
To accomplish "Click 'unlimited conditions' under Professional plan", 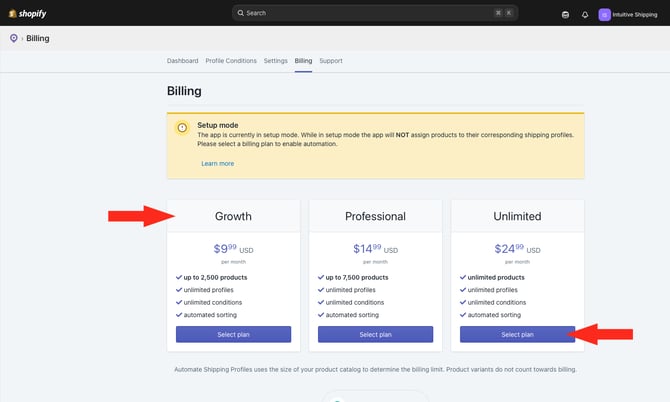I will (x=355, y=302).
